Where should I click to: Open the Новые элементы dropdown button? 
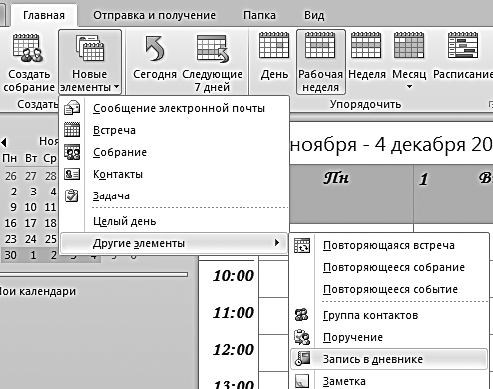(90, 62)
